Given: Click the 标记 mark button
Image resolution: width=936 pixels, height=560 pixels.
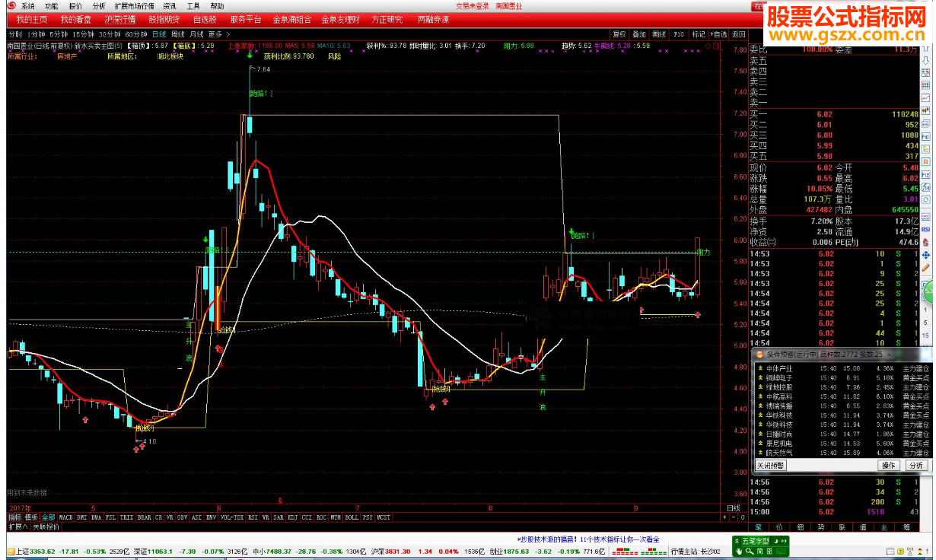Looking at the screenshot, I should 699,34.
